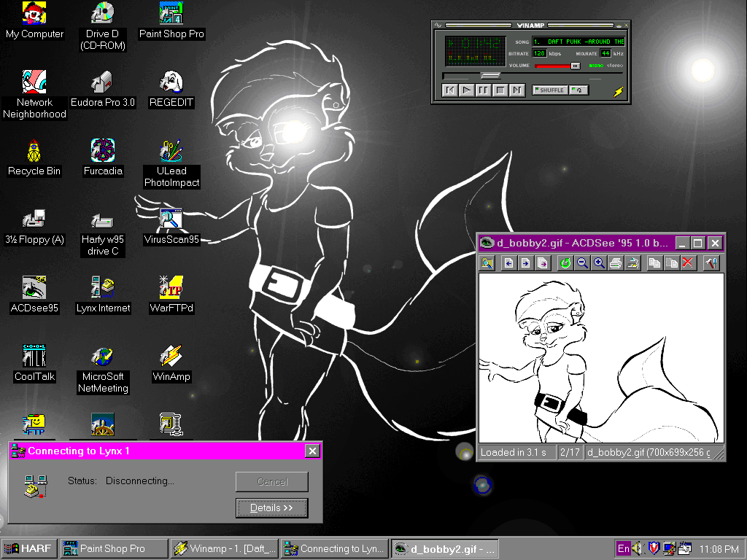Toggle repeat mode in Winamp
747x560 pixels.
click(x=578, y=90)
